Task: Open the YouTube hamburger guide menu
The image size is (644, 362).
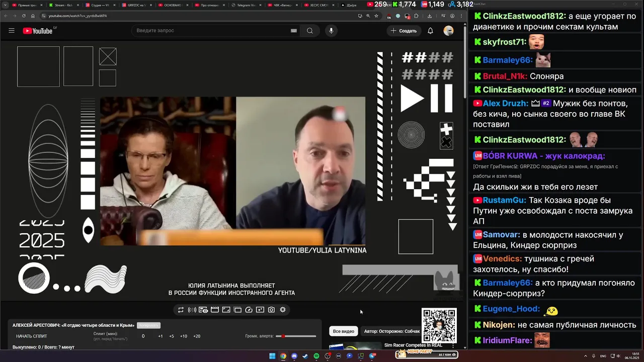Action: click(x=12, y=31)
